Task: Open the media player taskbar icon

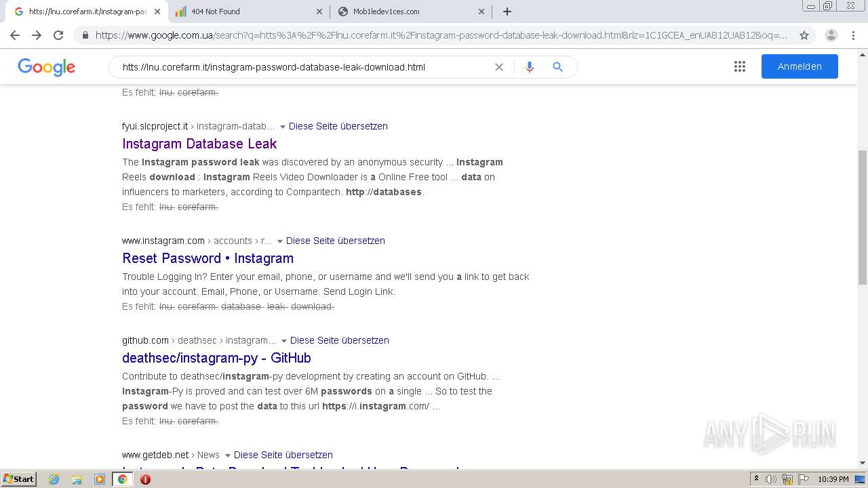Action: point(100,479)
